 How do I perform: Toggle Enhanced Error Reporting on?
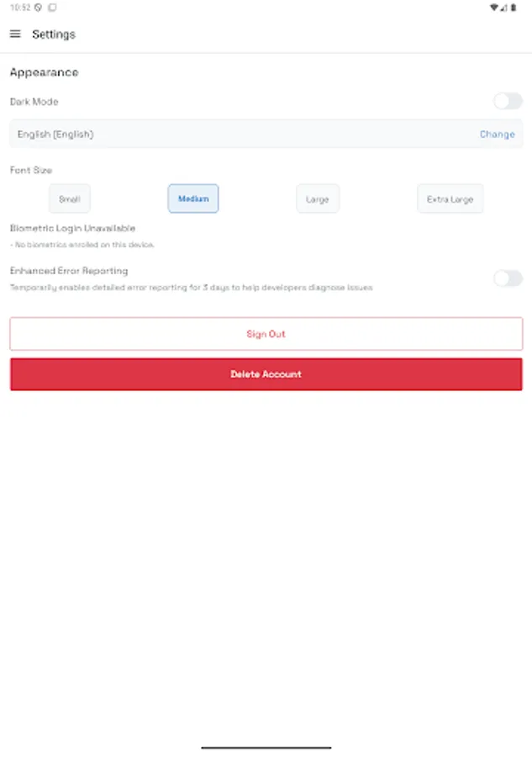point(508,278)
